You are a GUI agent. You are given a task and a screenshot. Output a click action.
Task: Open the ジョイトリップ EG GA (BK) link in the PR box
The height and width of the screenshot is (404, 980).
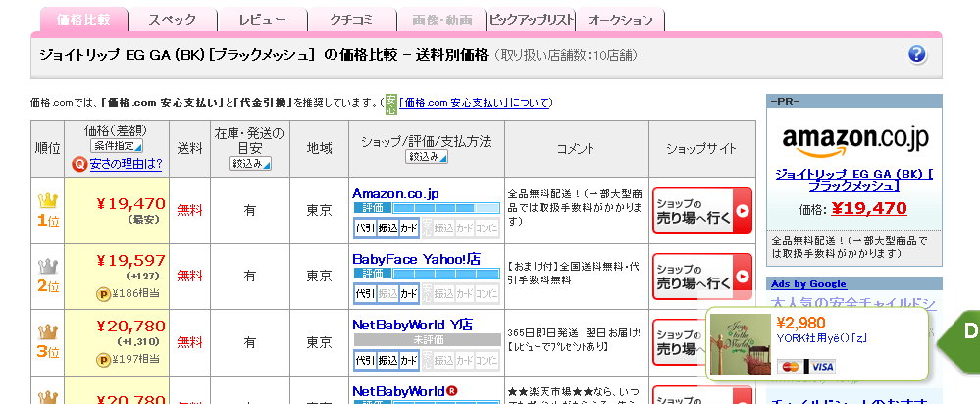(854, 179)
